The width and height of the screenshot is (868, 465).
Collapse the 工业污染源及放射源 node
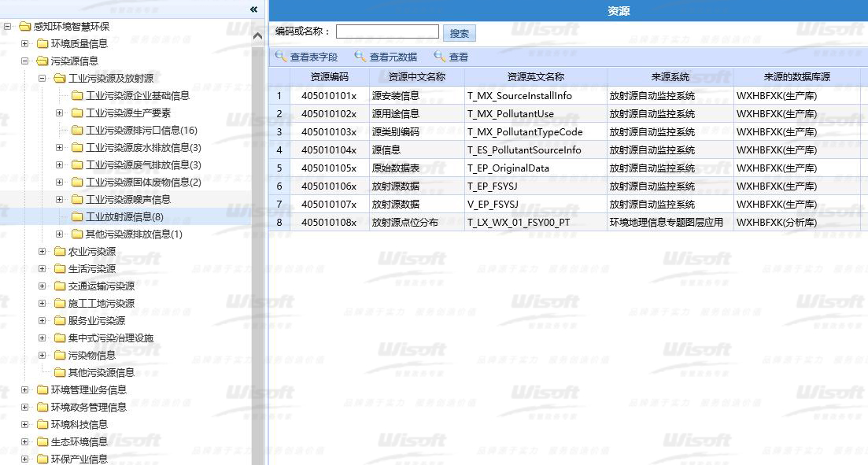[42, 79]
